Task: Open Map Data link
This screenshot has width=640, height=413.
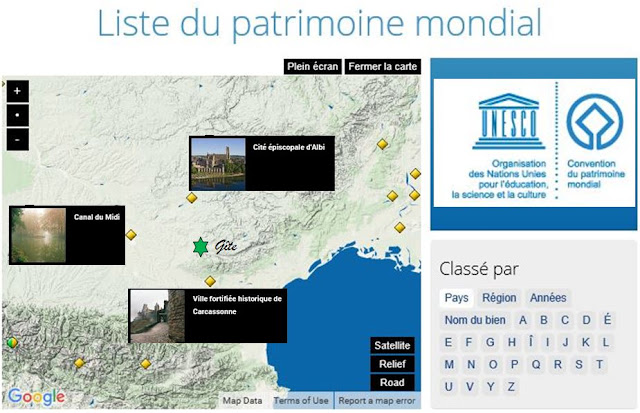Action: 242,401
